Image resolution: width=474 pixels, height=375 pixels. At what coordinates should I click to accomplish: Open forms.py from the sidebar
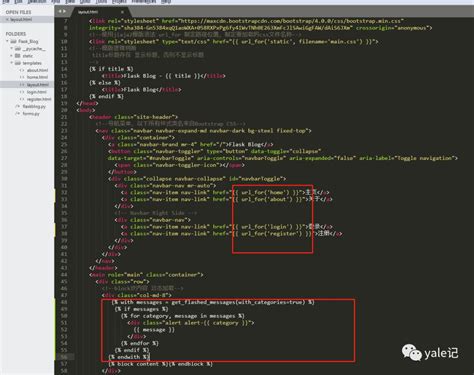pyautogui.click(x=31, y=114)
